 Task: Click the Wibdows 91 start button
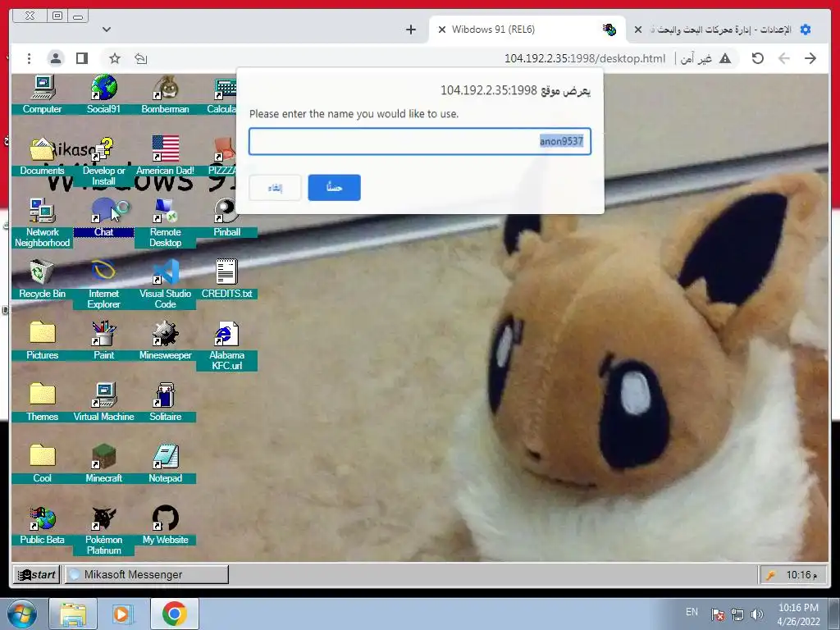coord(36,574)
